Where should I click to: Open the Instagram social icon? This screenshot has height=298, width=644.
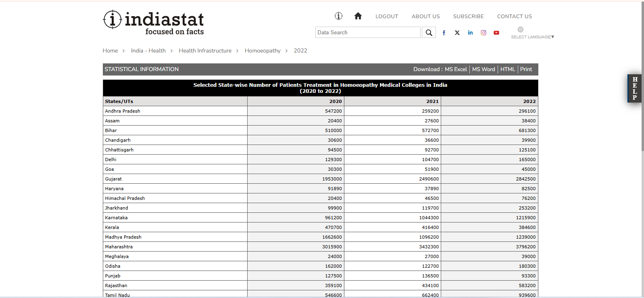(x=484, y=33)
